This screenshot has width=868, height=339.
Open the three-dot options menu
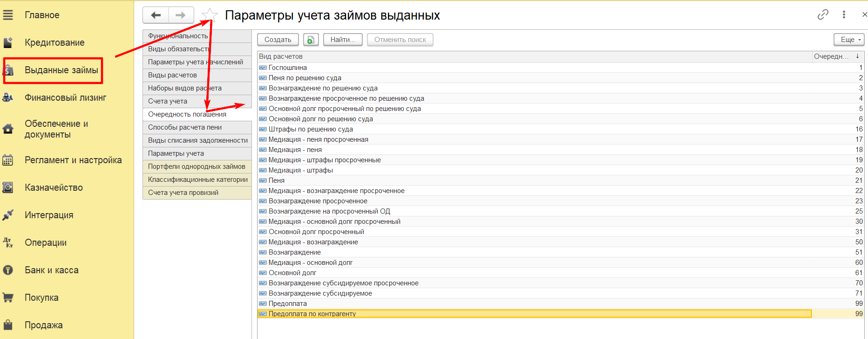coord(844,15)
